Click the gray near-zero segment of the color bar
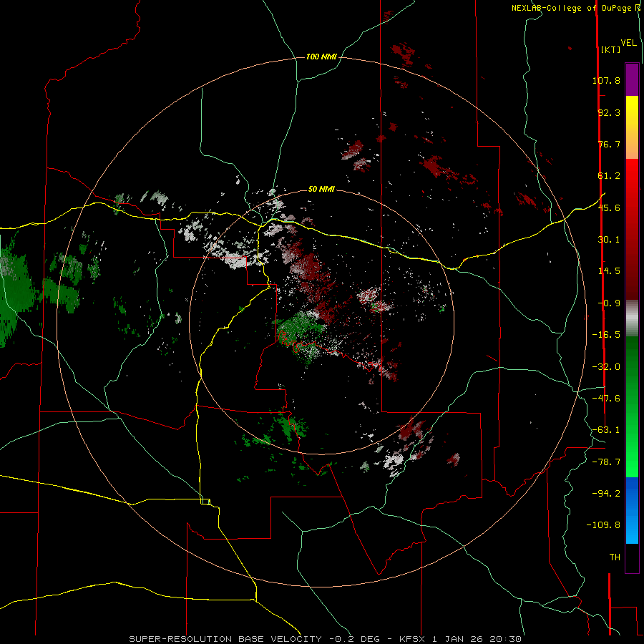Screen dimensions: 644x644 point(632,318)
